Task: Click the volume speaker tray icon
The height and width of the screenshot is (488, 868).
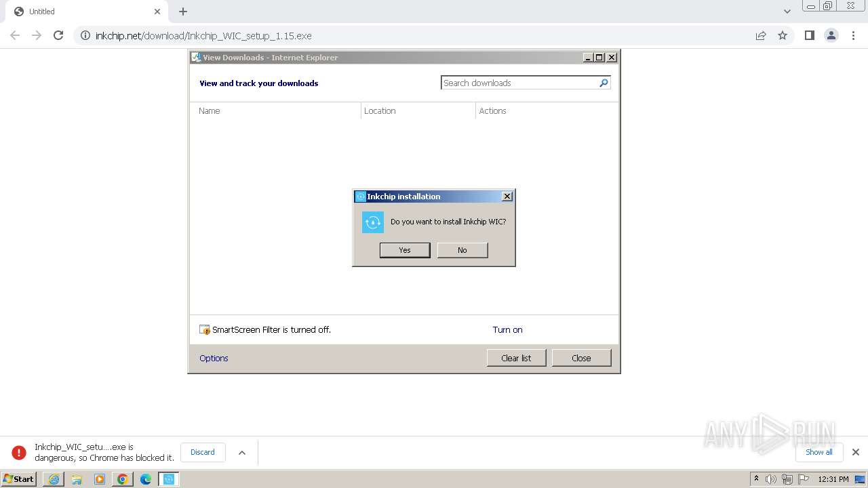Action: point(771,479)
